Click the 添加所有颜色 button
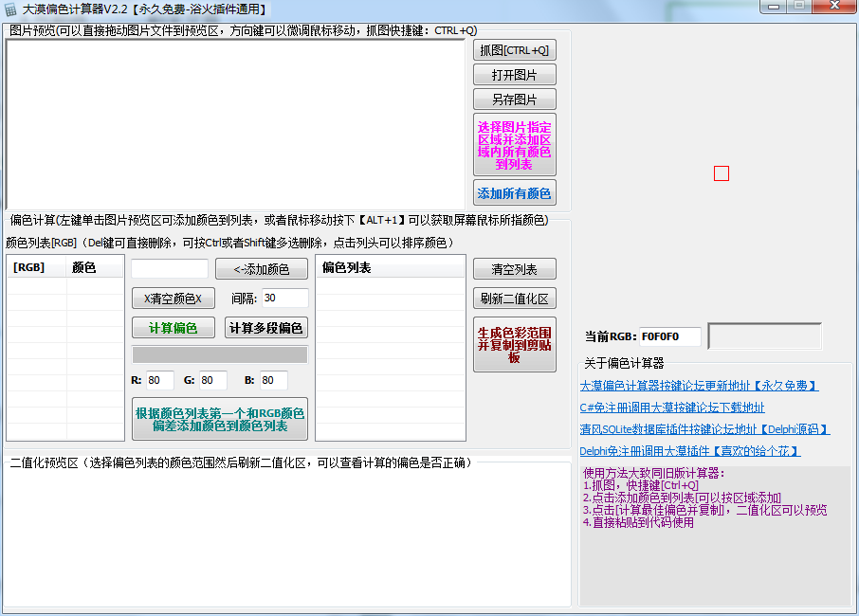 [x=515, y=192]
